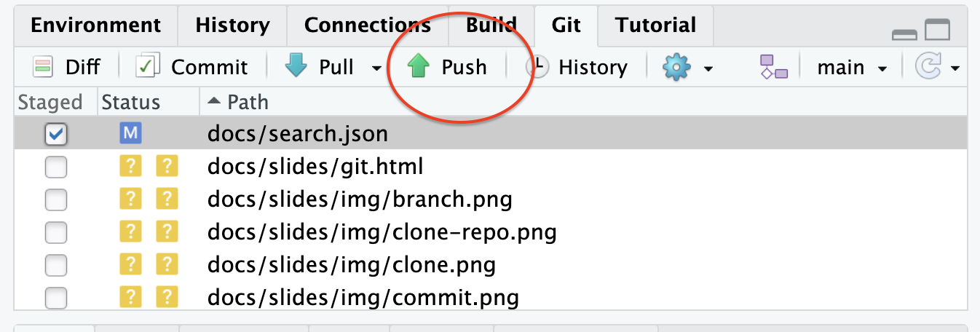Screen dimensions: 980x332
Task: Switch to the Connections tab
Action: (x=367, y=25)
